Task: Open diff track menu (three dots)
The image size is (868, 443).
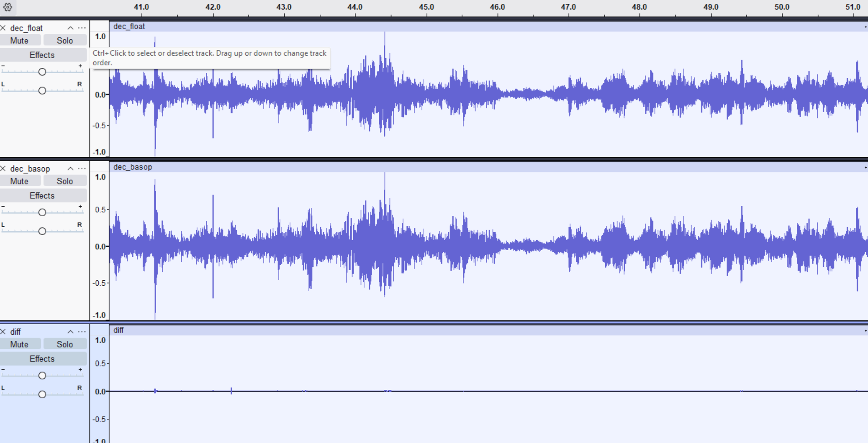Action: pyautogui.click(x=82, y=332)
